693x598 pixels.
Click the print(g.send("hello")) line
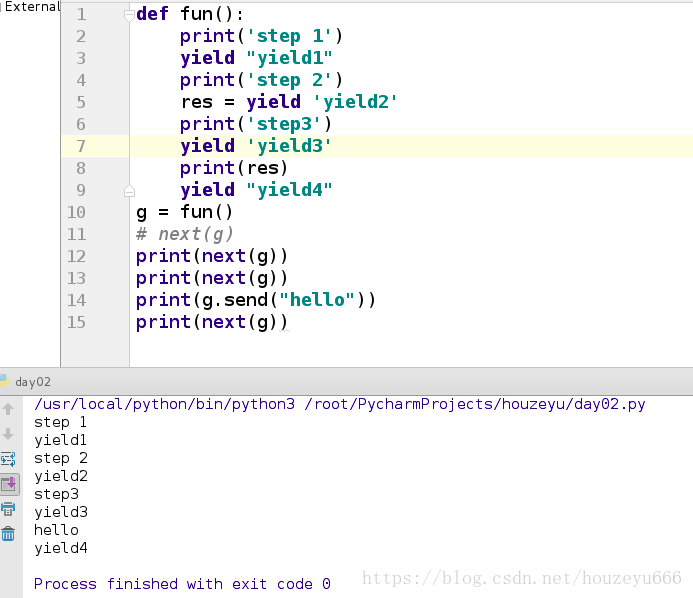click(255, 300)
